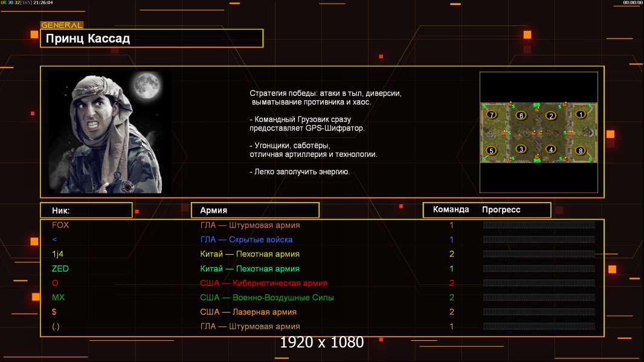Click the '(.)' row's 'ГЛА — Штурмовая армия'
644x362 pixels.
[x=250, y=326]
